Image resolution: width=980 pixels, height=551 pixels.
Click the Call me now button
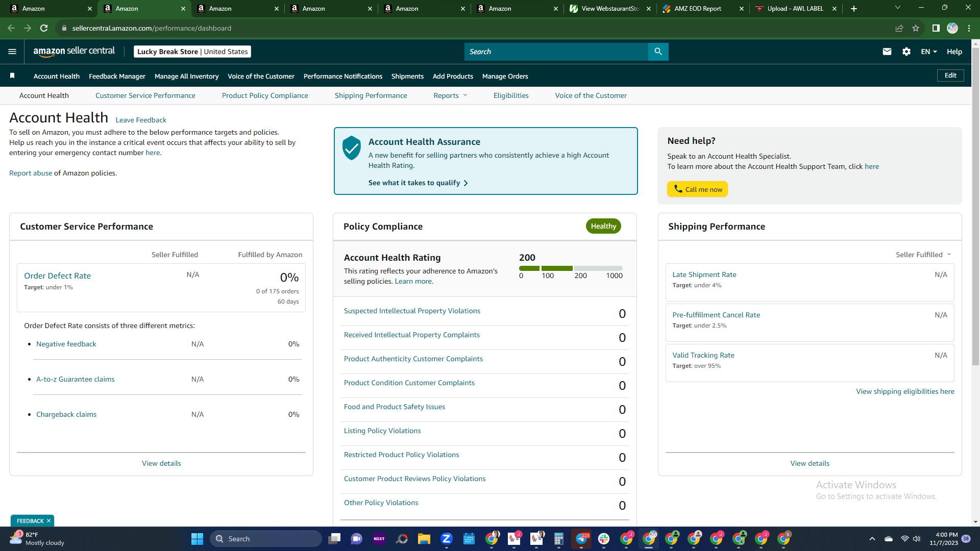click(x=697, y=189)
